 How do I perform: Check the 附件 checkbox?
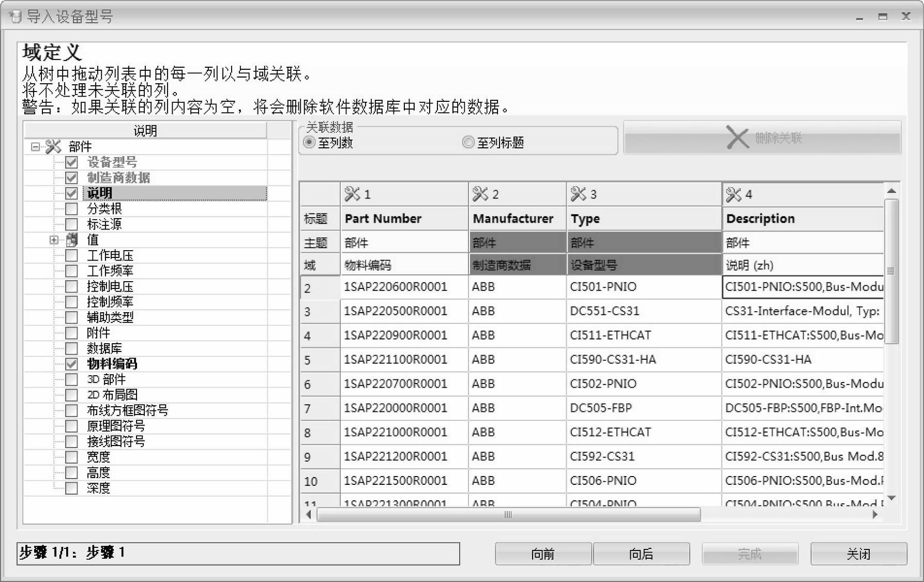click(x=71, y=333)
